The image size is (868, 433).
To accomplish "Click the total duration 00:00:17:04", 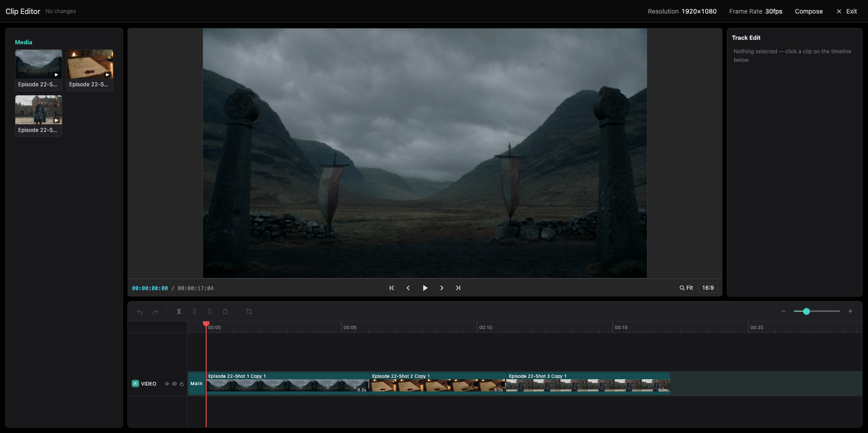I will pos(196,288).
